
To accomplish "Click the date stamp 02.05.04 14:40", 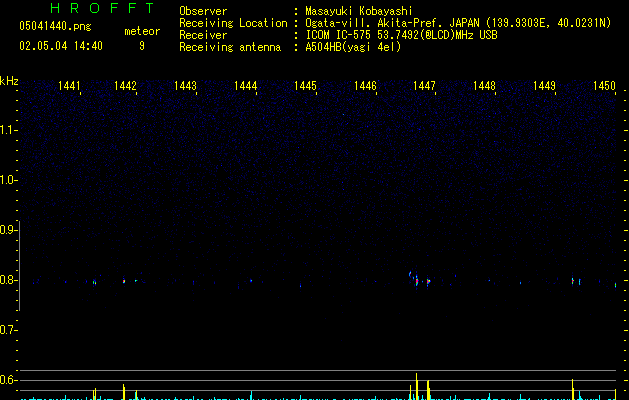I will pyautogui.click(x=61, y=46).
